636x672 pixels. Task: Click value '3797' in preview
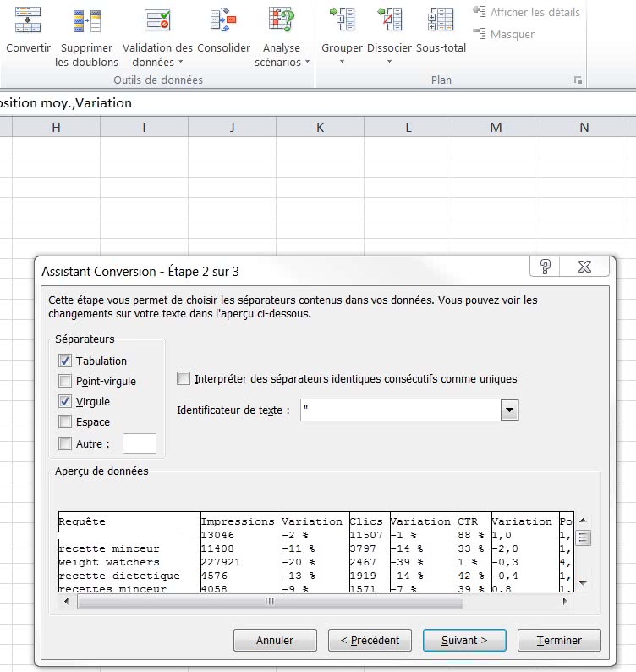click(x=363, y=548)
